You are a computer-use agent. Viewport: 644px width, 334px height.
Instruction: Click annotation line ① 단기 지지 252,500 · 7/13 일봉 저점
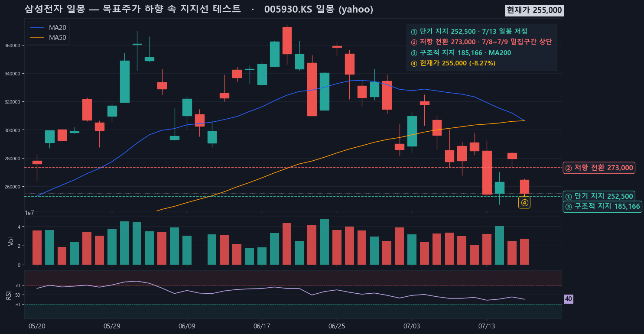pyautogui.click(x=469, y=32)
